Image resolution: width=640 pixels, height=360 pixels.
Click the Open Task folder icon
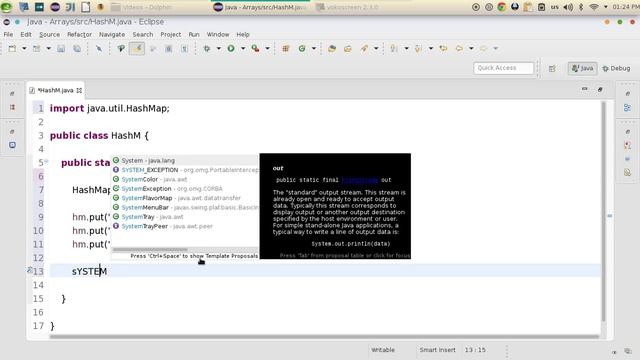(x=348, y=49)
